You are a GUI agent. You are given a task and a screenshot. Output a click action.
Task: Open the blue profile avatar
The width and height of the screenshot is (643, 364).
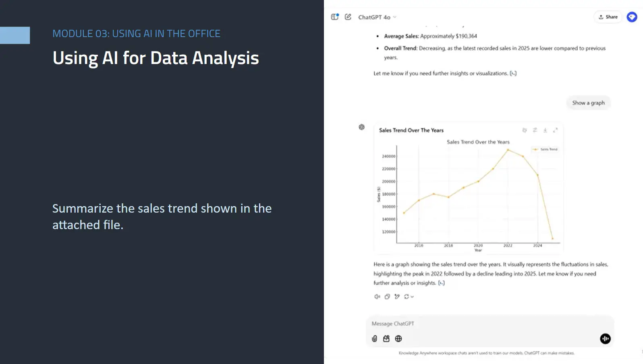632,17
